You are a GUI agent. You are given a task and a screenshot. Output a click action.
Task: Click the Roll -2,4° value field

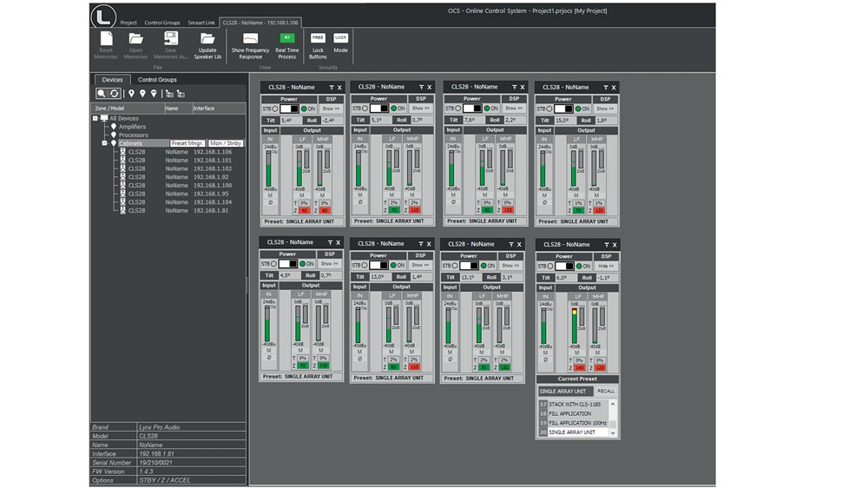tap(332, 120)
